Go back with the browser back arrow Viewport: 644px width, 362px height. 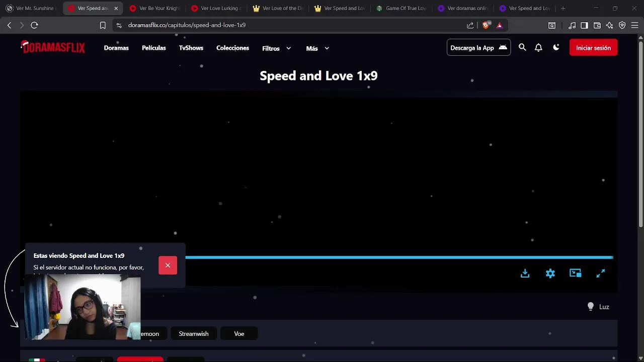pos(9,25)
